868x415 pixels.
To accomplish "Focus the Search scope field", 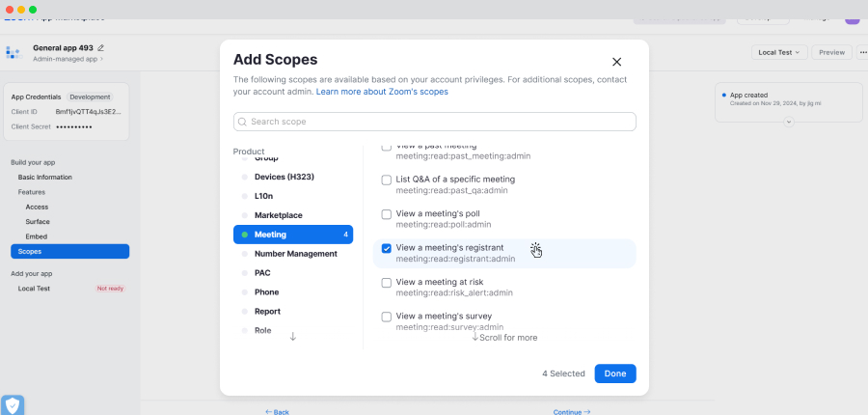I will click(435, 122).
